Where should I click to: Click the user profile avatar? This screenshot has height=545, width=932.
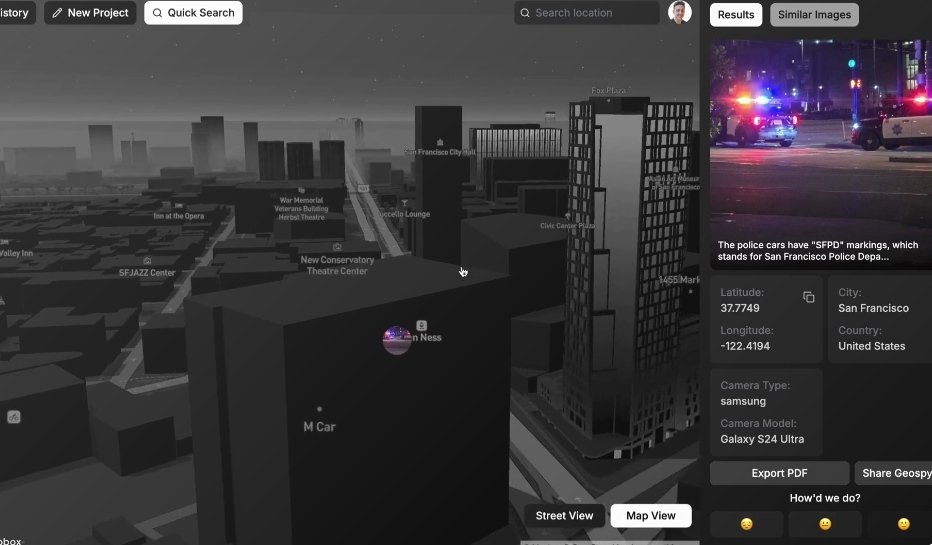[x=679, y=13]
